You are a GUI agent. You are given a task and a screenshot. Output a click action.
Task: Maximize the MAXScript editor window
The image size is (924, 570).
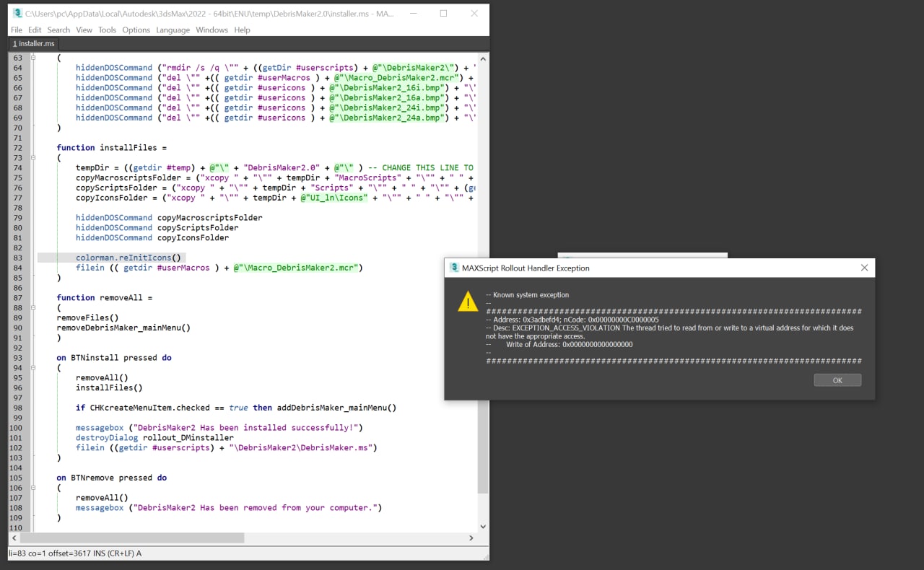pyautogui.click(x=443, y=13)
